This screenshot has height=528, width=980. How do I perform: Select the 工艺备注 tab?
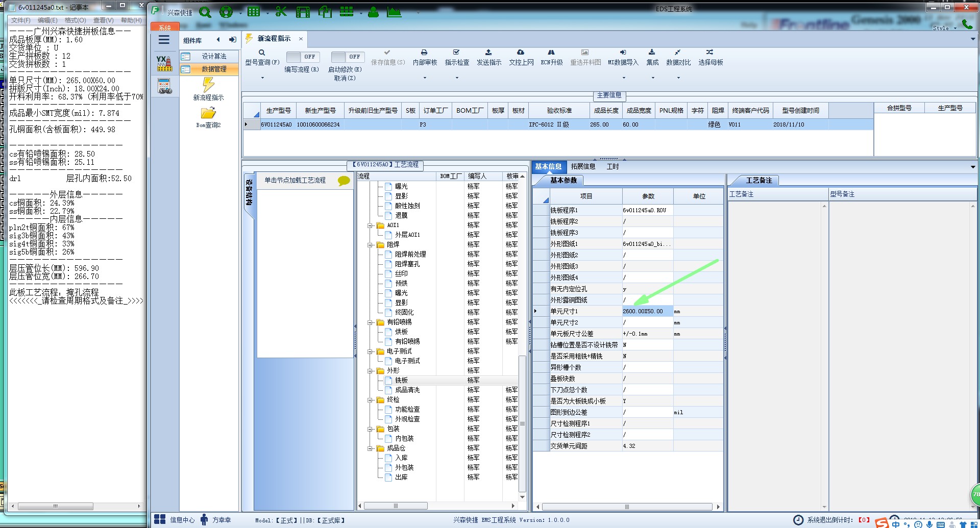(x=759, y=180)
